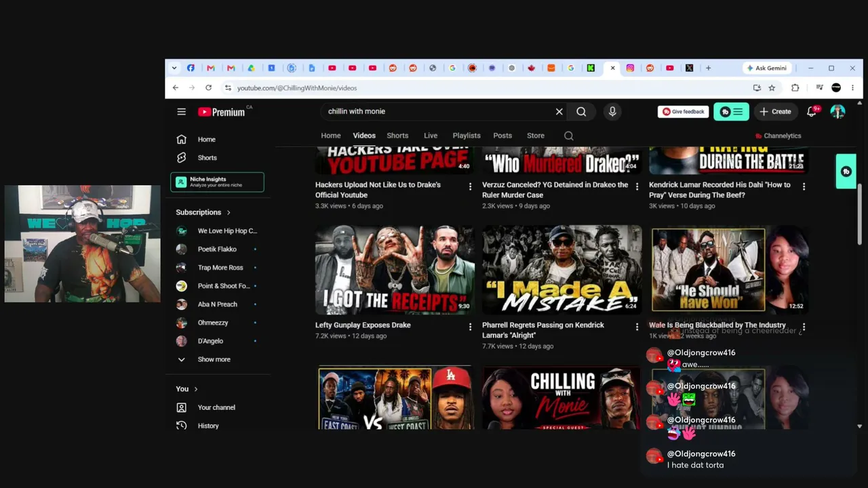Image resolution: width=868 pixels, height=488 pixels.
Task: Open options menu for Lefty Gunplay video
Action: coord(470,327)
